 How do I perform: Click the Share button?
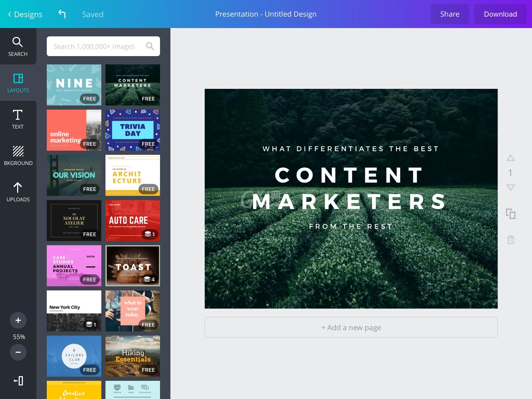449,14
